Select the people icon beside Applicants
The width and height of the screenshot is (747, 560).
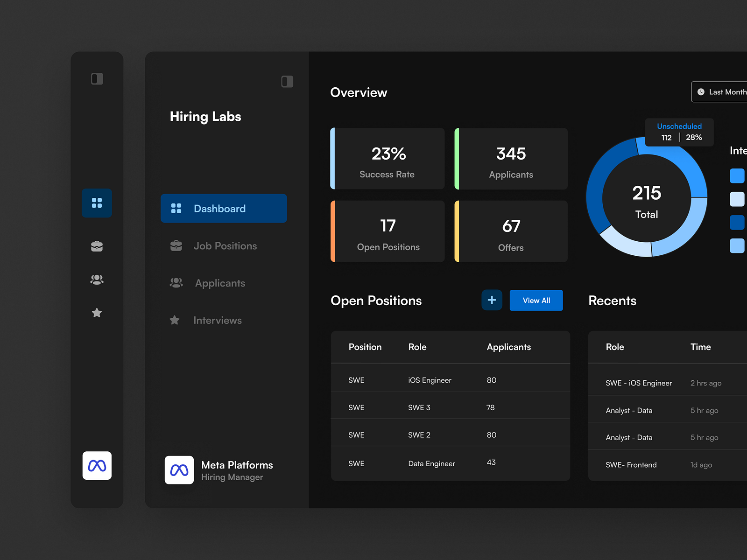[176, 283]
